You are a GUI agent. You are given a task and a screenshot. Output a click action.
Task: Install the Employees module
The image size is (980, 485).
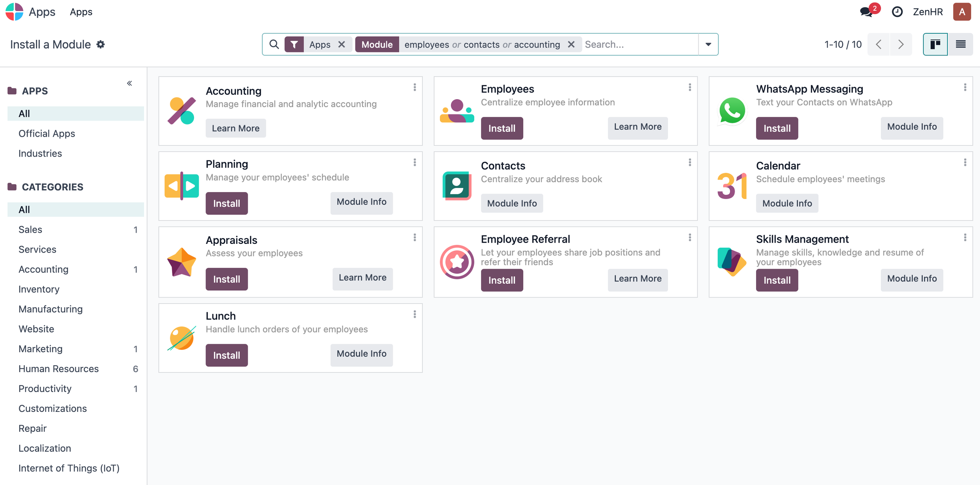coord(501,128)
